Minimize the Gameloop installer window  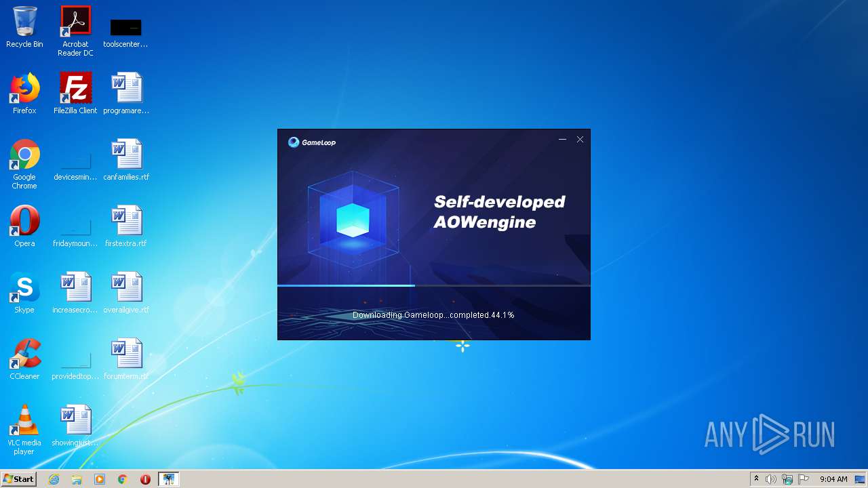pyautogui.click(x=562, y=139)
